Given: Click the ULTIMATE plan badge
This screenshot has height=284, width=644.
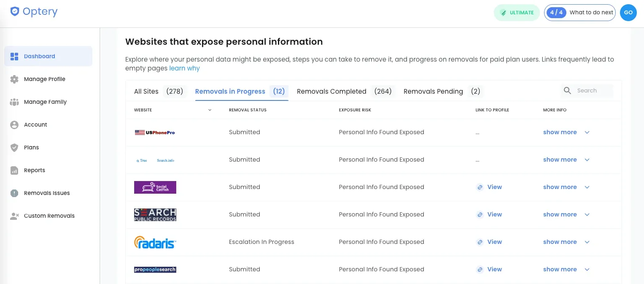Looking at the screenshot, I should click(x=517, y=13).
